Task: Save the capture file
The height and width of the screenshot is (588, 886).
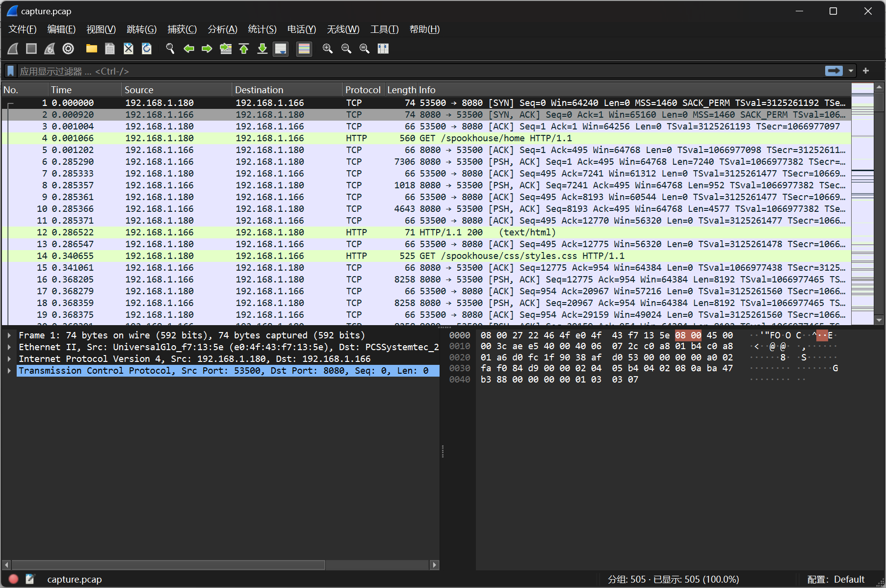Action: tap(110, 49)
